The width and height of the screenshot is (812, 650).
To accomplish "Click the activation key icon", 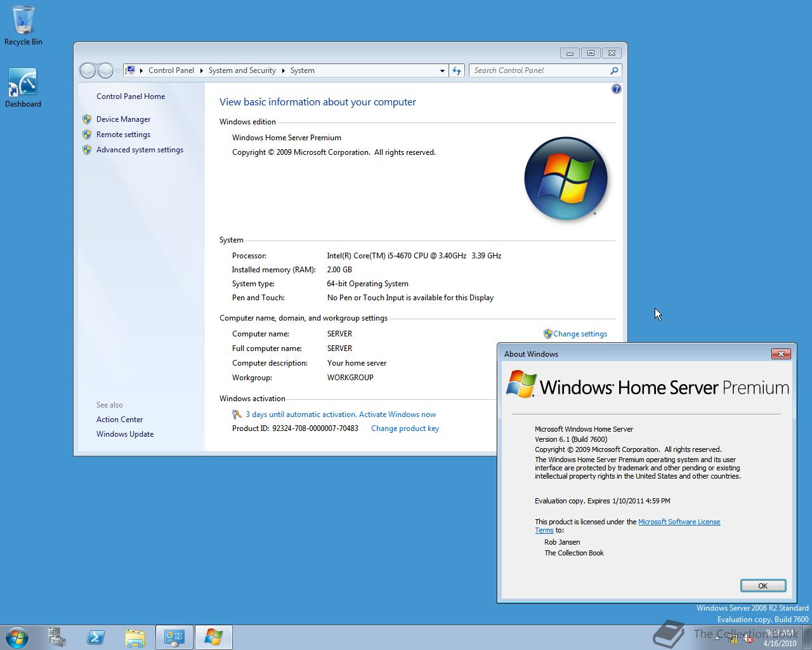I will 237,415.
